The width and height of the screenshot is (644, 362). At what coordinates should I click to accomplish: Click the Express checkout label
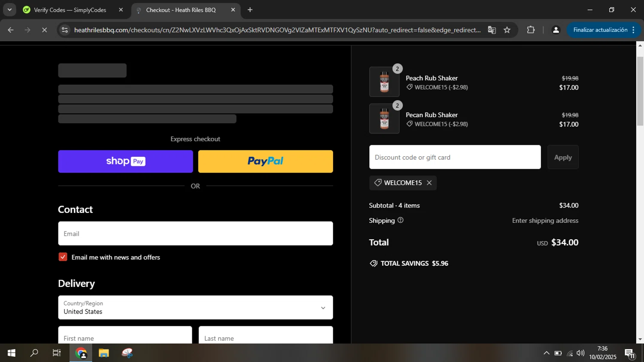click(x=195, y=139)
